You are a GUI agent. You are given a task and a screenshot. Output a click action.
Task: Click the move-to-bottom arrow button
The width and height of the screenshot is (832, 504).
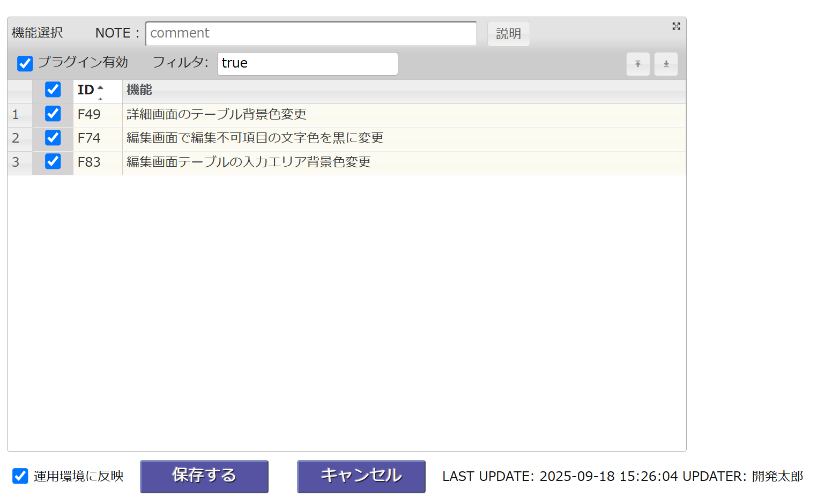pyautogui.click(x=666, y=64)
